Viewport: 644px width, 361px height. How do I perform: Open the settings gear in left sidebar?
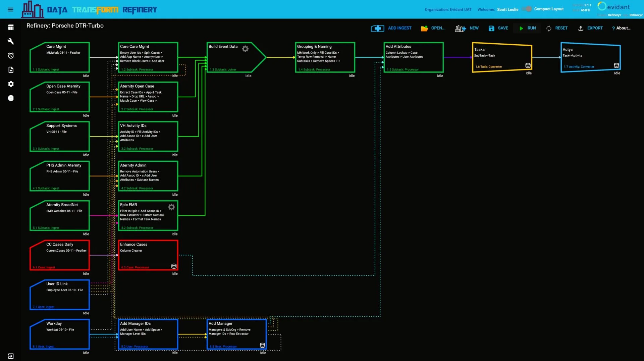tap(11, 84)
